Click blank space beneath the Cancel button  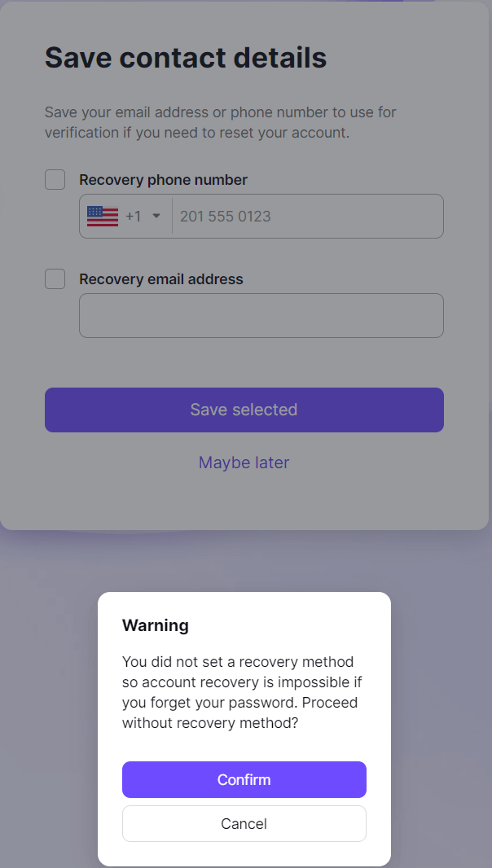(244, 854)
